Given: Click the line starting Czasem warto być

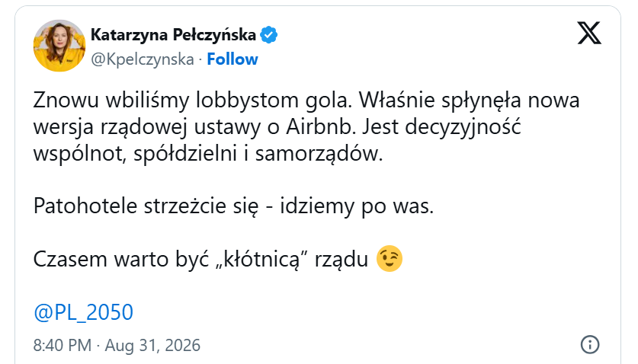Looking at the screenshot, I should 218,259.
